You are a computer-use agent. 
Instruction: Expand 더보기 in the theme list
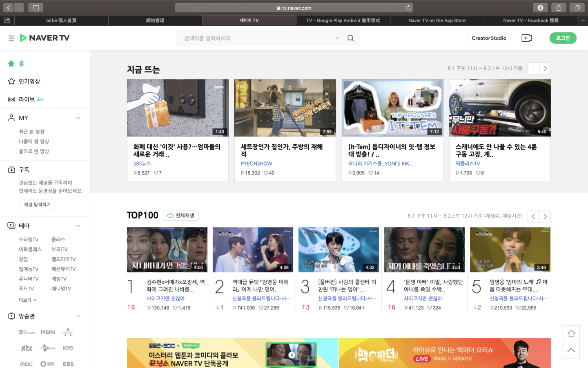coord(28,300)
